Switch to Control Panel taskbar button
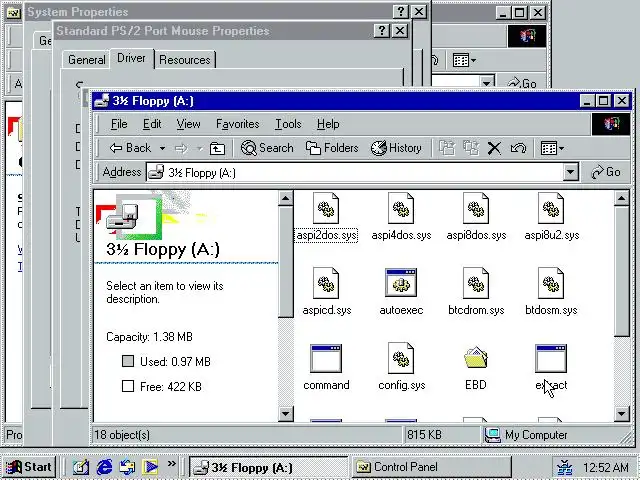This screenshot has width=640, height=480. 431,467
